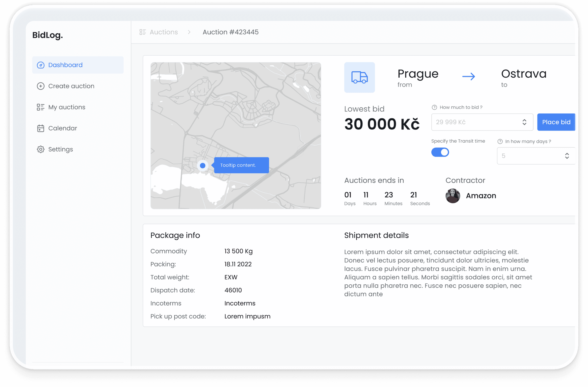The width and height of the screenshot is (588, 387).
Task: Click help icon beside How much to bid
Action: 434,107
